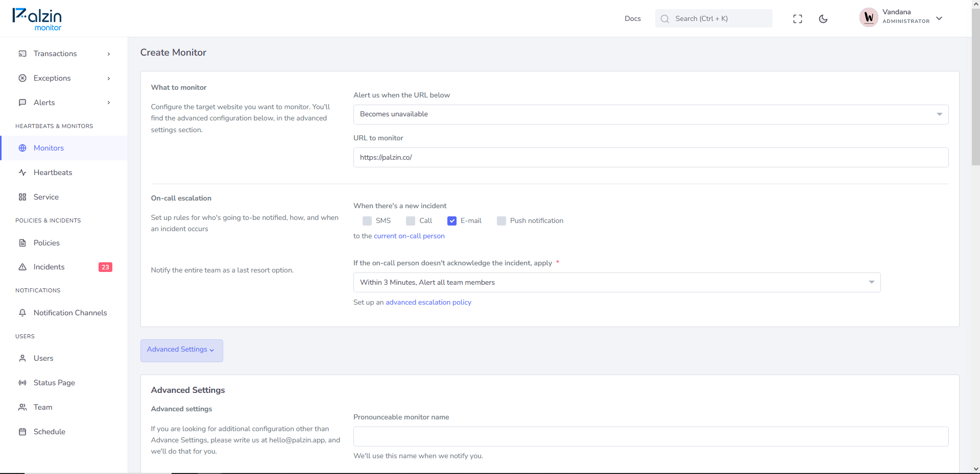Expand the Transactions submenu chevron

tap(109, 54)
